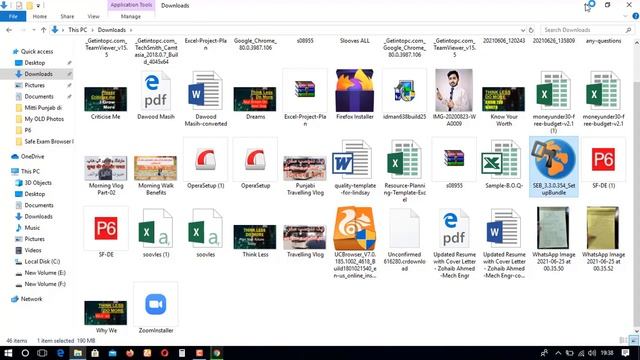Open My OLD Photos folder in sidebar
Viewport: 640px width, 360px height.
point(44,119)
